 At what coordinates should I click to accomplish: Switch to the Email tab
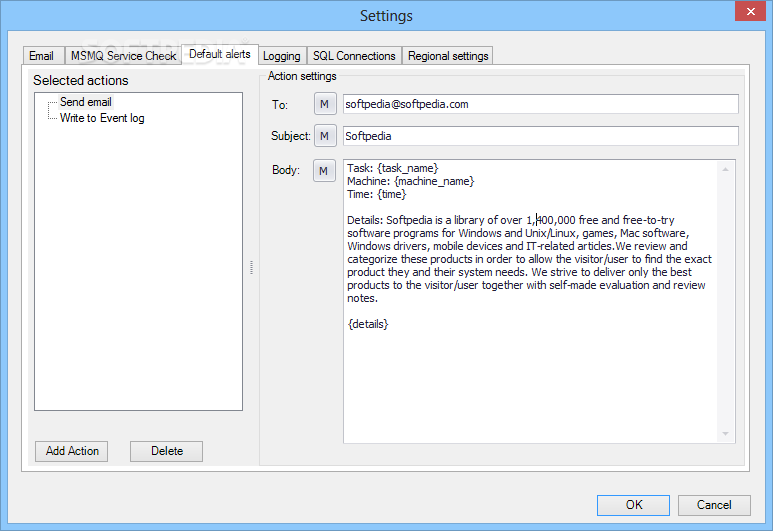[x=42, y=56]
